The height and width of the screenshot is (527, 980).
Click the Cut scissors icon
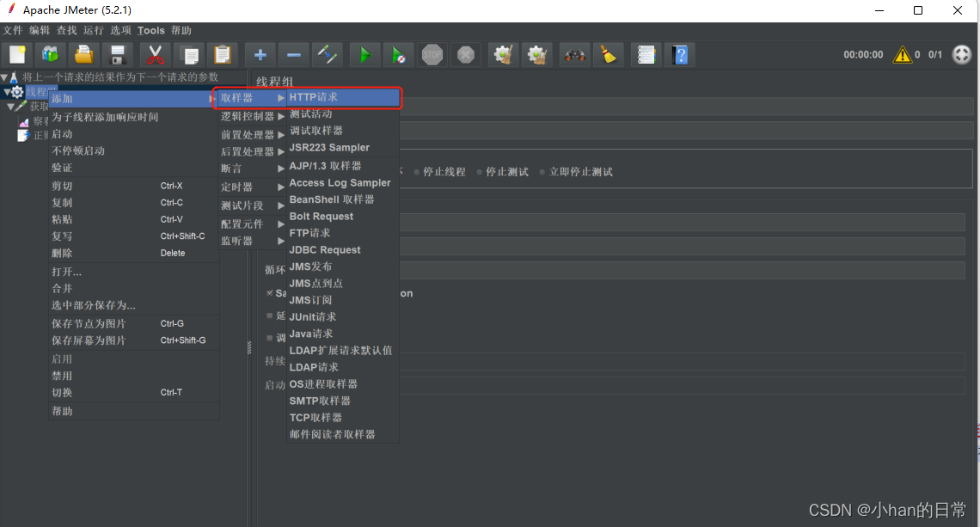(x=155, y=55)
